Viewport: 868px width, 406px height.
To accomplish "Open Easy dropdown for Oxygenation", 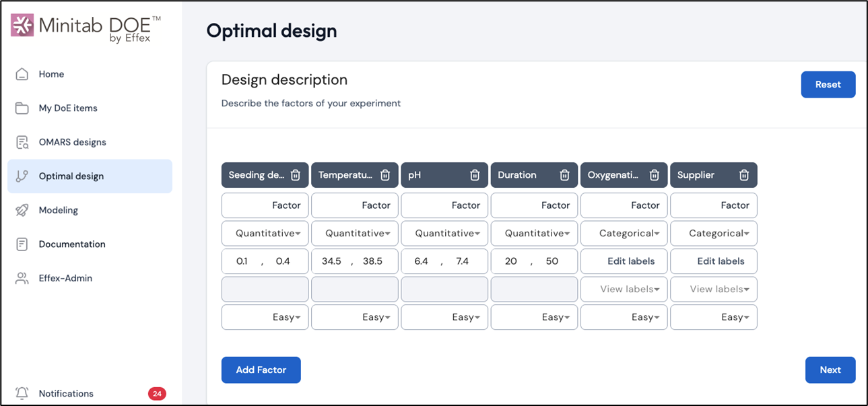I will pos(624,317).
